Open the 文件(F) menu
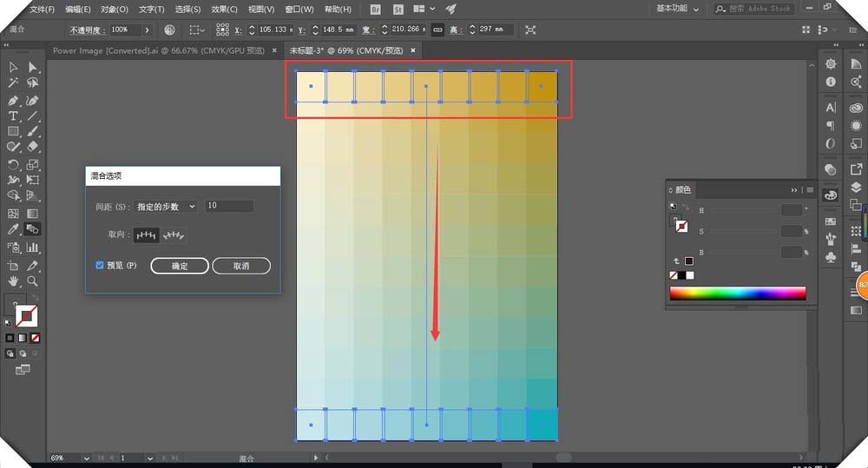Screen dimensions: 868x468 click(42, 10)
